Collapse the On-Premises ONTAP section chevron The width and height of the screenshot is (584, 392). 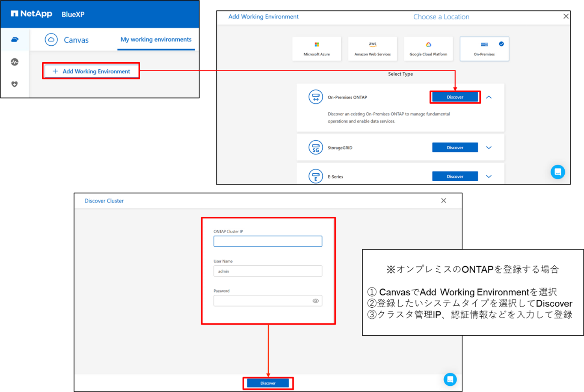point(489,97)
